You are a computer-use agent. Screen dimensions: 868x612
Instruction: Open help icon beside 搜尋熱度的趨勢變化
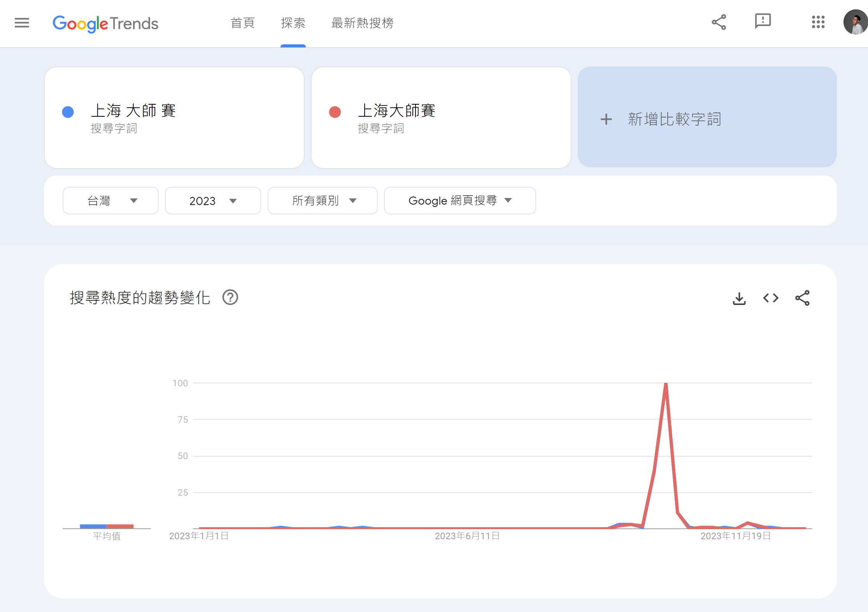(230, 298)
